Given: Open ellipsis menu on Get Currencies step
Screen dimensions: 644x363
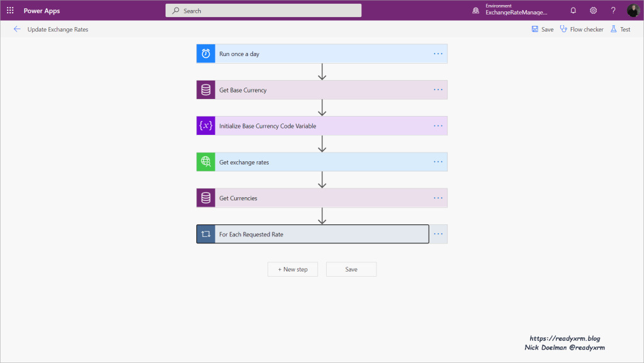Looking at the screenshot, I should (438, 198).
